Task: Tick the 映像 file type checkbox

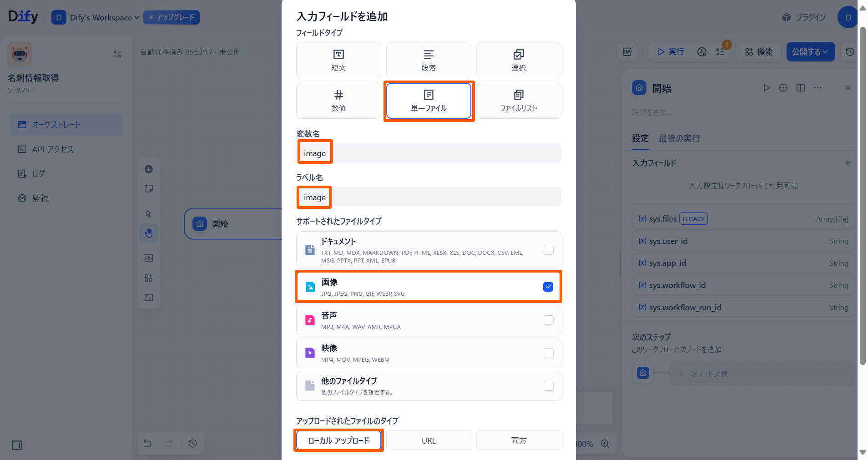Action: [549, 353]
